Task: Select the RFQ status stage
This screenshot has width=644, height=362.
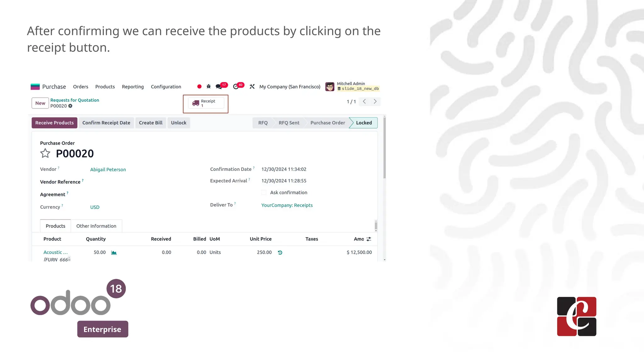Action: [x=263, y=123]
